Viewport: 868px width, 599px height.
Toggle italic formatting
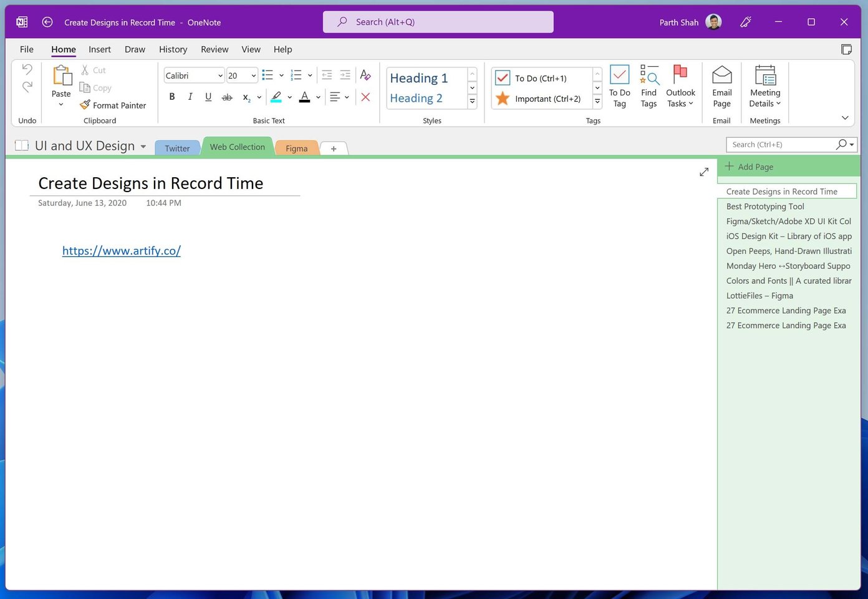(190, 97)
